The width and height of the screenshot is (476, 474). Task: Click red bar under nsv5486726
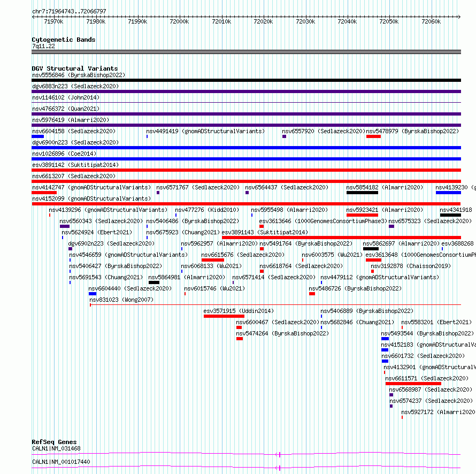pyautogui.click(x=312, y=294)
